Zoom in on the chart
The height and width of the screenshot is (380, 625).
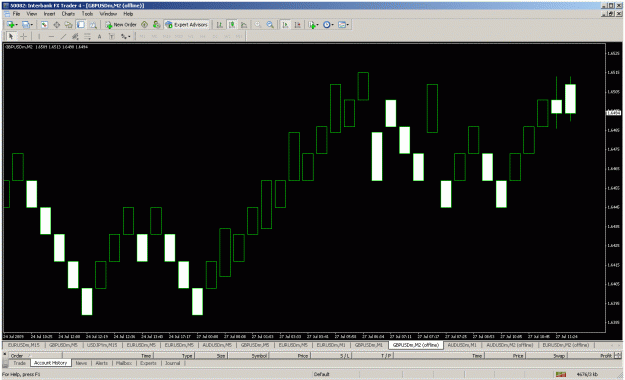258,25
